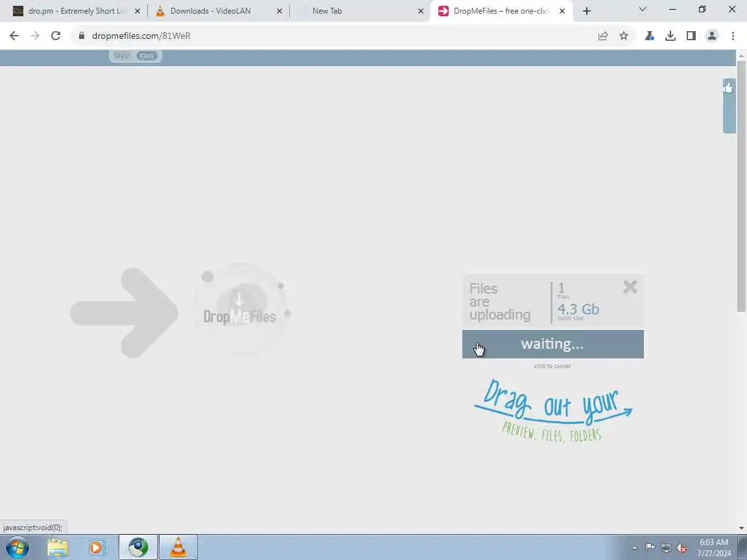The height and width of the screenshot is (560, 747).
Task: Go back to previous page
Action: [x=14, y=36]
